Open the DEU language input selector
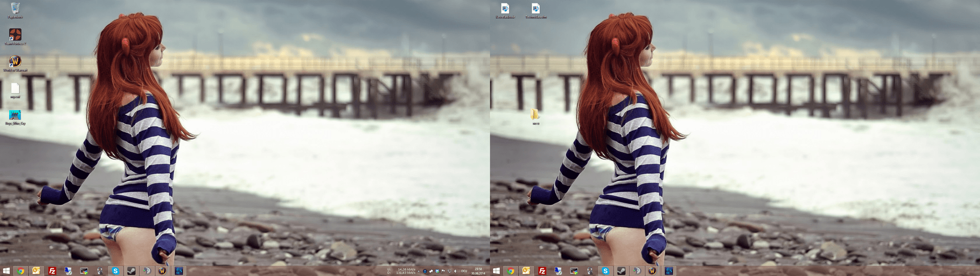The height and width of the screenshot is (276, 980). click(464, 271)
